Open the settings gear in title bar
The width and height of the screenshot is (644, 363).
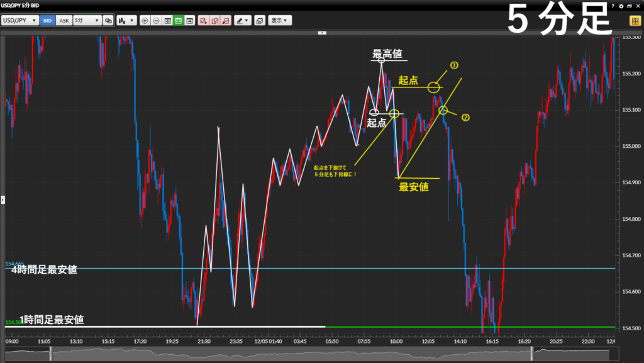[621, 6]
